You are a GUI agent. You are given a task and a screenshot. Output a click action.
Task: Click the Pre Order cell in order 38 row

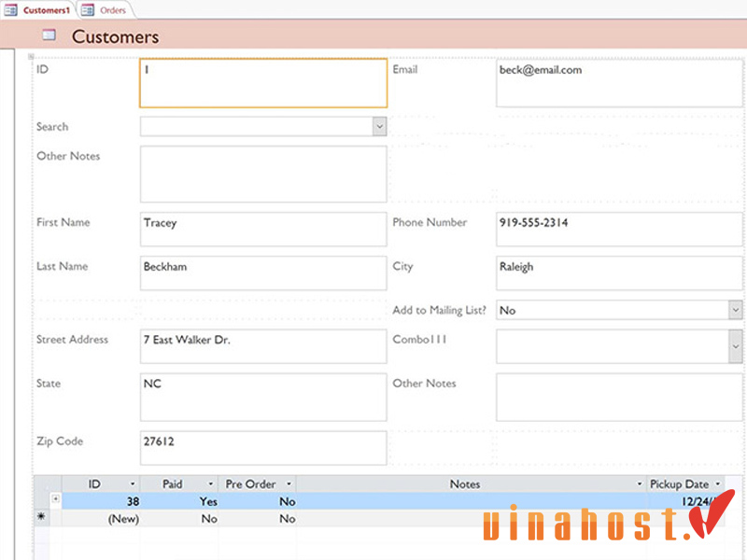258,501
